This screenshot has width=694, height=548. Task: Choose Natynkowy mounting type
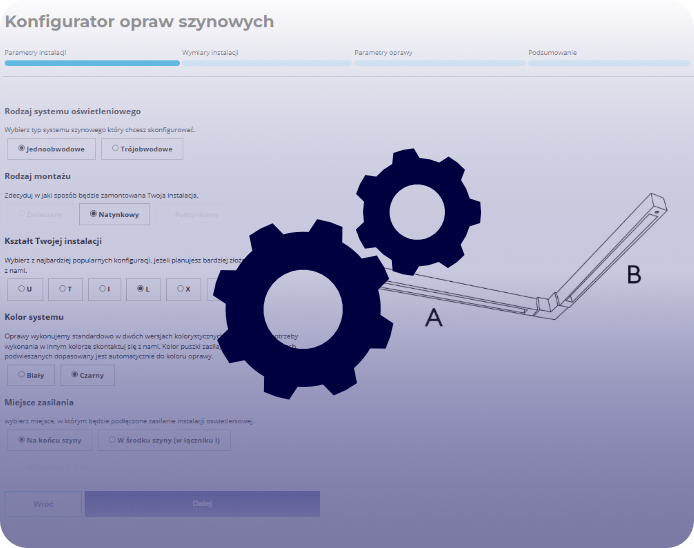point(115,214)
